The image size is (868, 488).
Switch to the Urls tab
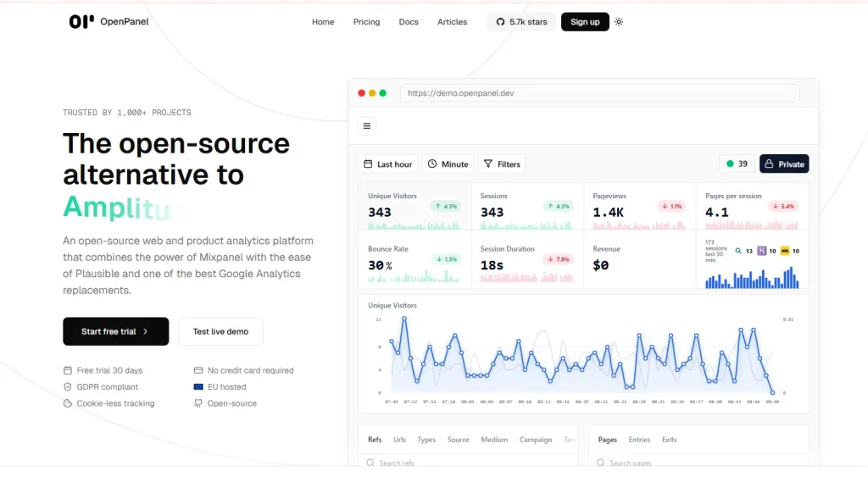399,440
